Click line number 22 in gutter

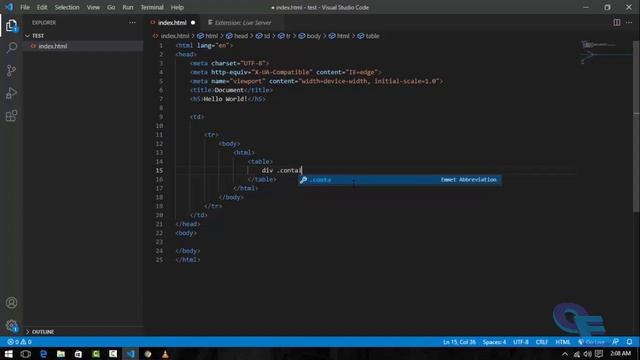[x=159, y=233]
